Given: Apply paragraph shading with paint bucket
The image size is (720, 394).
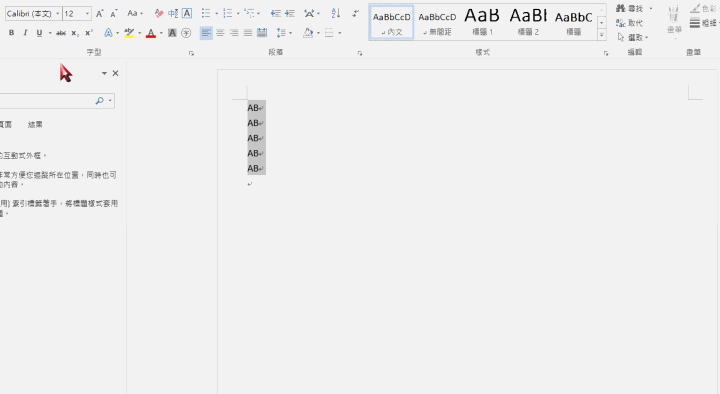Looking at the screenshot, I should click(x=308, y=33).
